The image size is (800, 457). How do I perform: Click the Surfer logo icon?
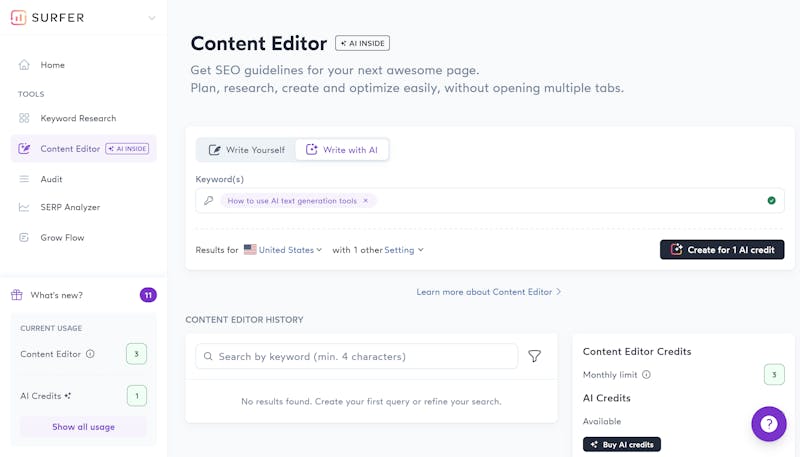coord(18,17)
